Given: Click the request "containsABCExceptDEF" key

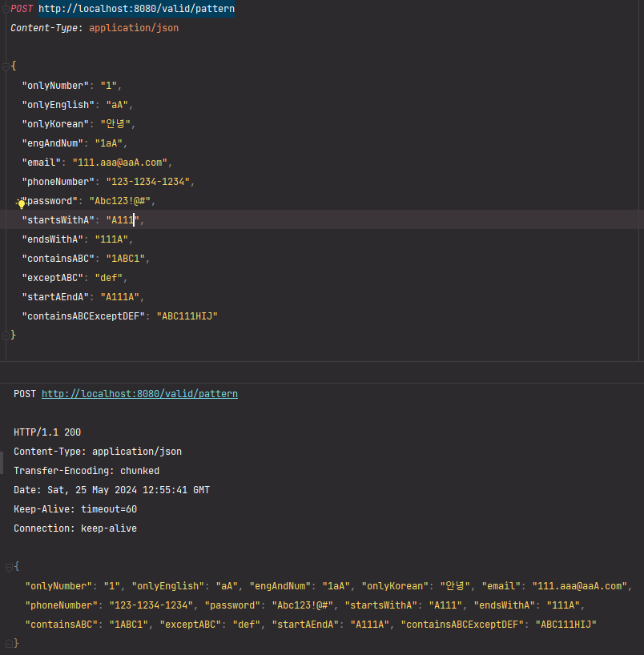Looking at the screenshot, I should (83, 316).
